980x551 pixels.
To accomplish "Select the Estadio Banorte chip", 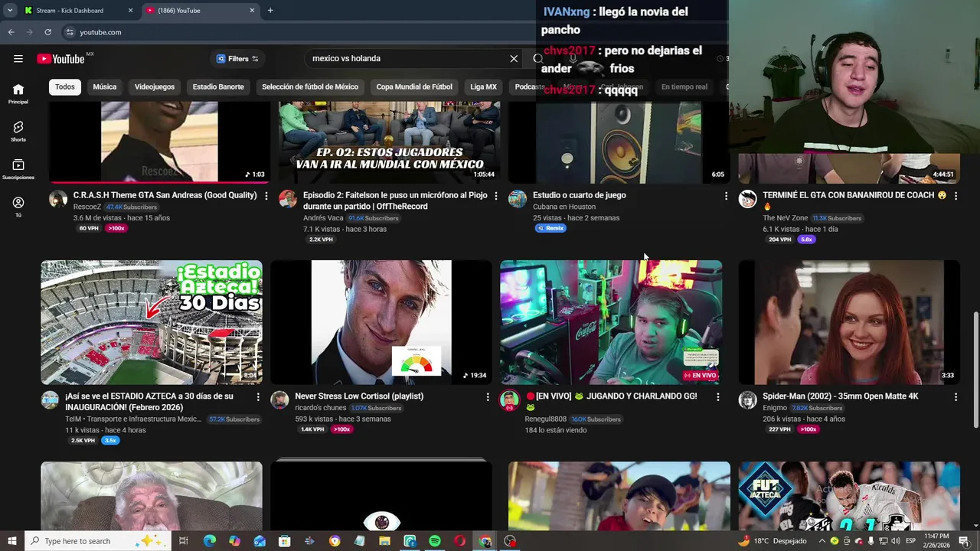I will tap(218, 86).
